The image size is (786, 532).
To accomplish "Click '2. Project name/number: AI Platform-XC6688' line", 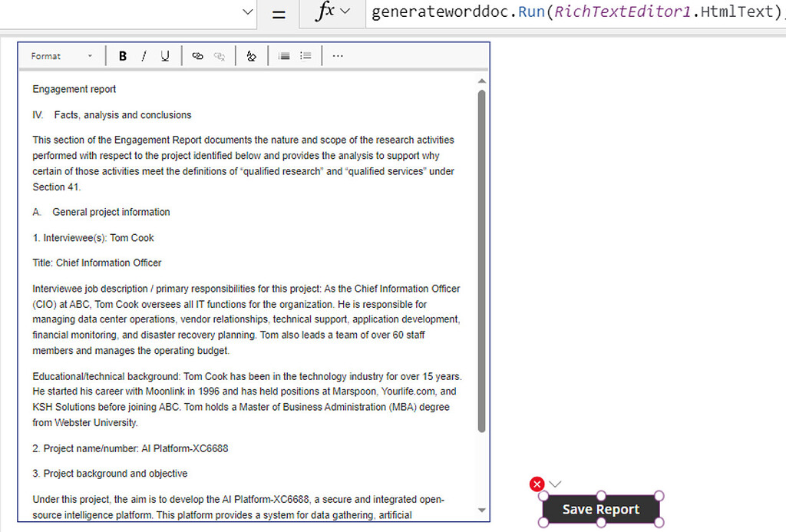I will point(130,449).
